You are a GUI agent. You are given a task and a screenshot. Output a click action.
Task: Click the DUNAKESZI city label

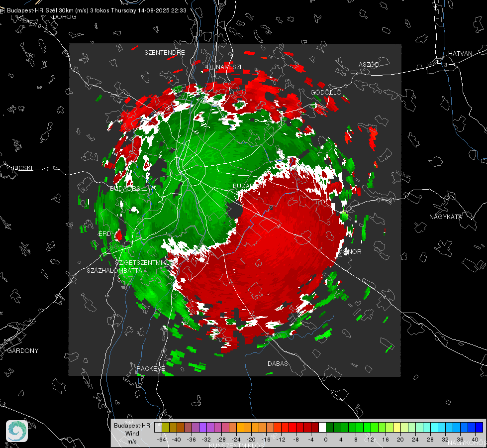pos(224,67)
